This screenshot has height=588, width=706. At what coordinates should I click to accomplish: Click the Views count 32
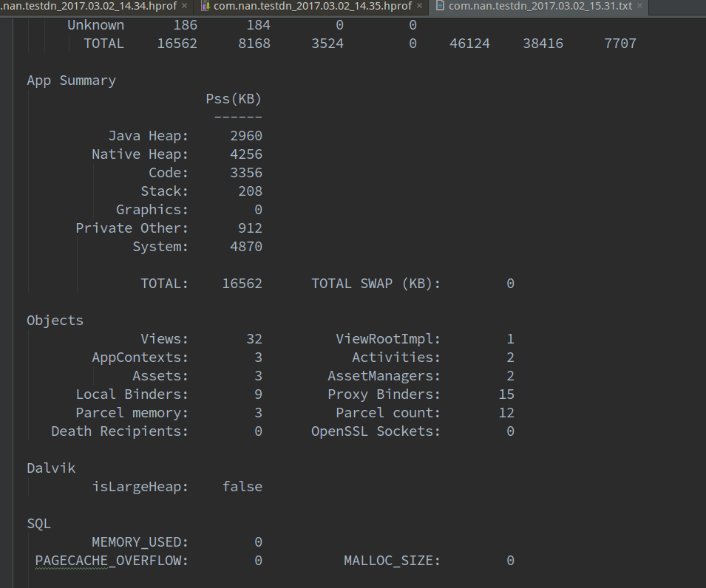pyautogui.click(x=254, y=339)
